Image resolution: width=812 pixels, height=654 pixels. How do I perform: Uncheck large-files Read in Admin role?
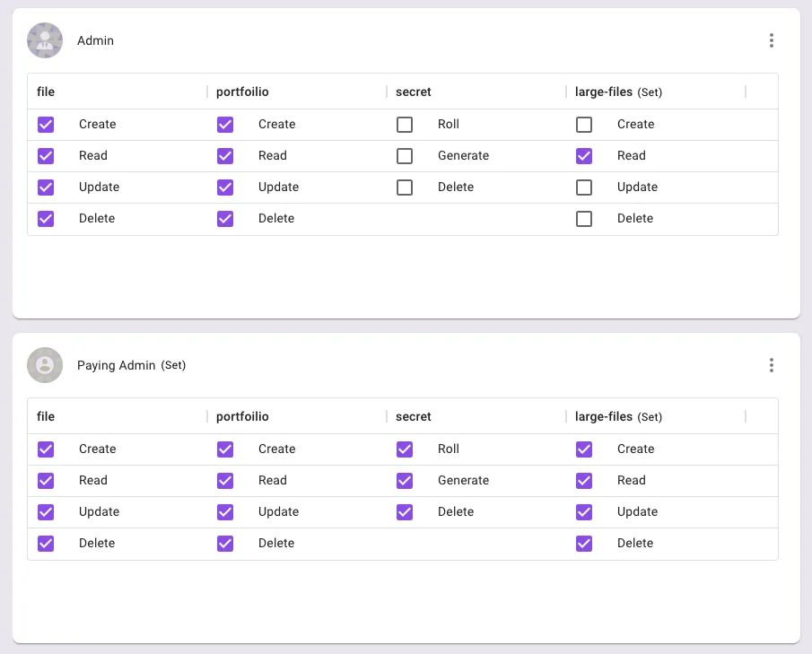point(584,156)
